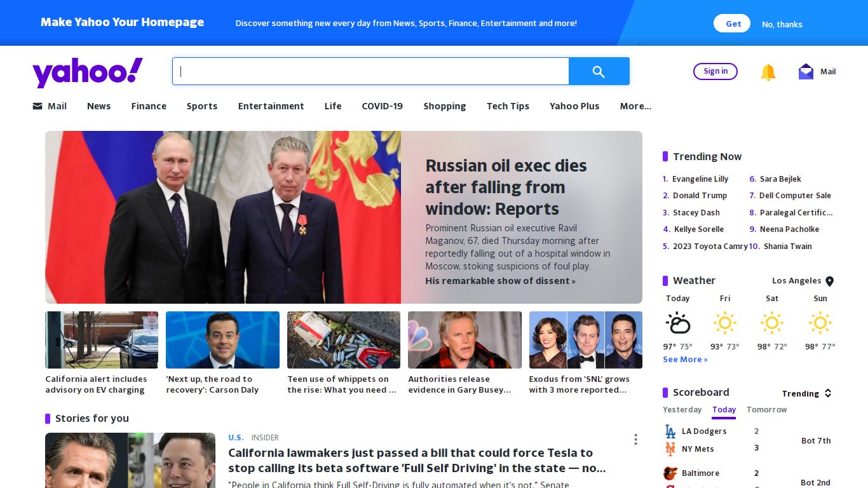Image resolution: width=868 pixels, height=488 pixels.
Task: Expand the More... navigation menu
Action: pos(635,106)
